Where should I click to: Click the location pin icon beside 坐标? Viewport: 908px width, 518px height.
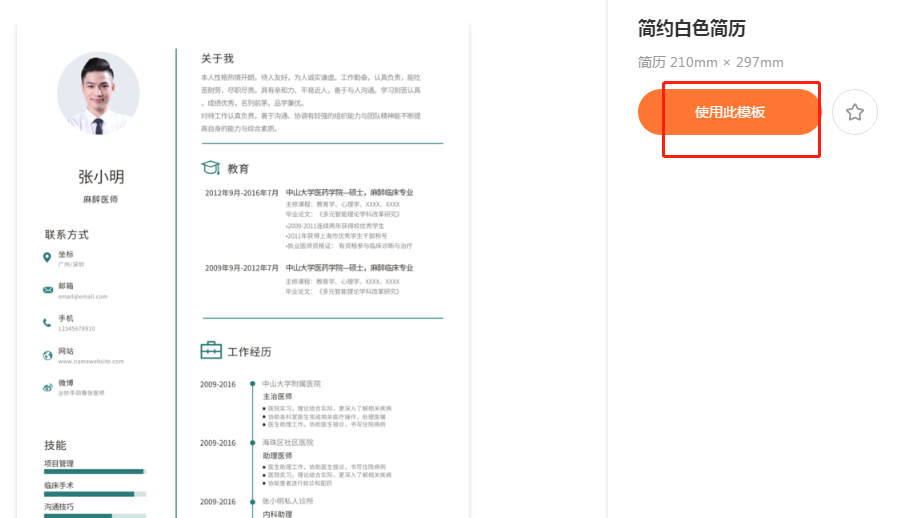[x=47, y=258]
